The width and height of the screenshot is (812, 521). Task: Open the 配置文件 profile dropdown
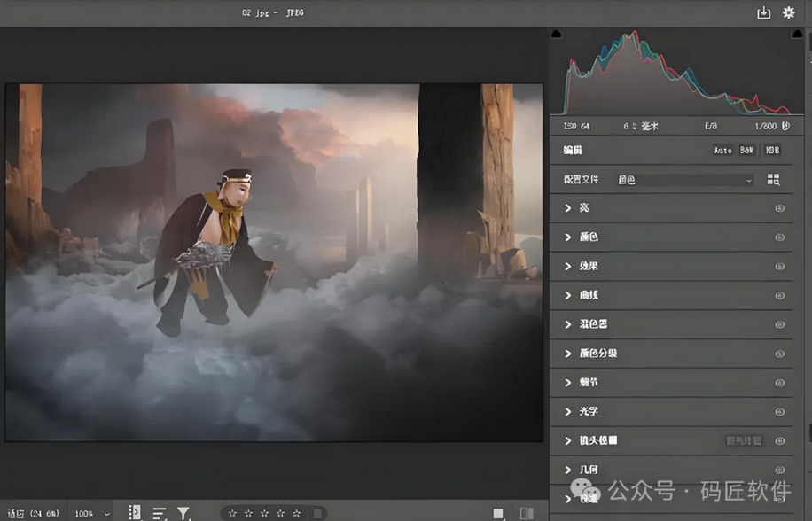point(684,180)
